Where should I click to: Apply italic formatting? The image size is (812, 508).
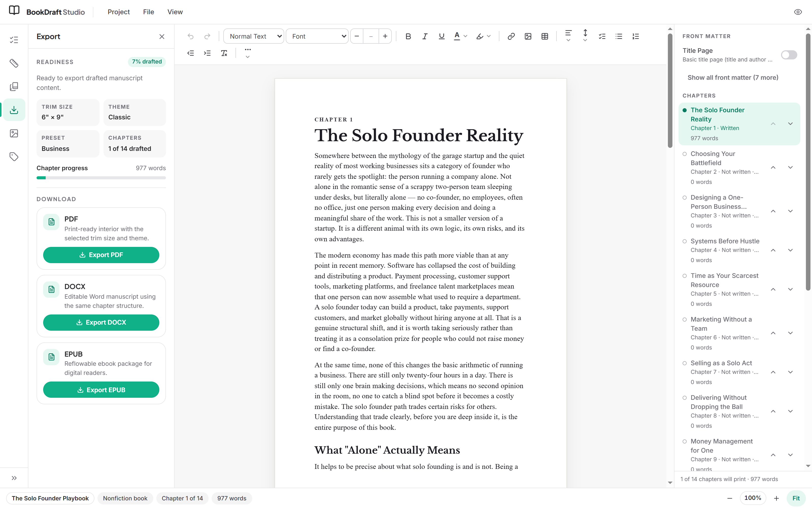425,36
